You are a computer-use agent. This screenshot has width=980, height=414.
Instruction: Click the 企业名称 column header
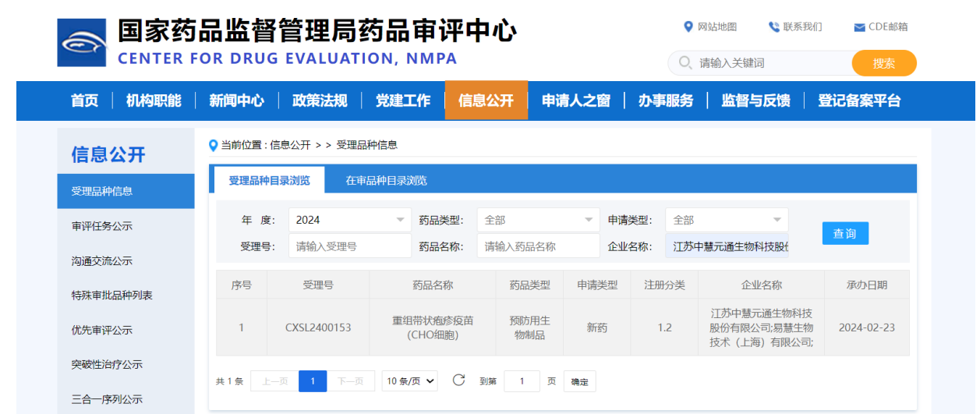click(761, 285)
